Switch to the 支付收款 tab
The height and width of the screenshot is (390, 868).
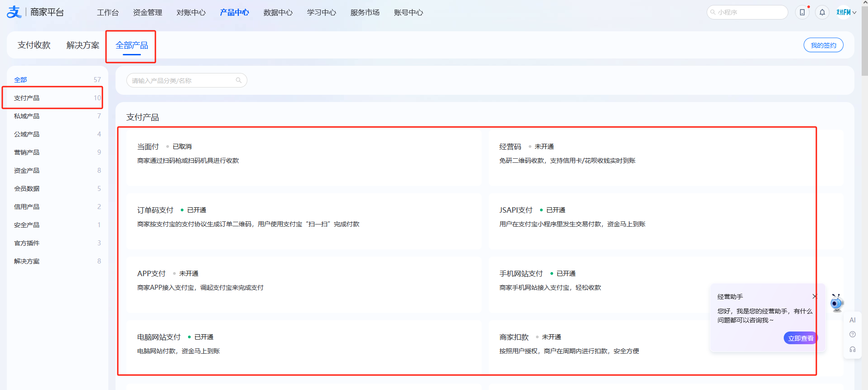34,45
